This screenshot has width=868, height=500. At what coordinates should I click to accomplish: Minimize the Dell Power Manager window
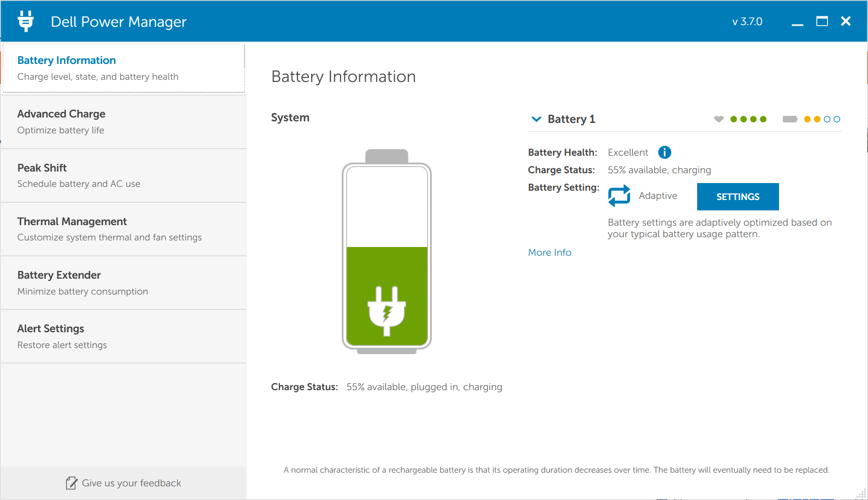[798, 22]
